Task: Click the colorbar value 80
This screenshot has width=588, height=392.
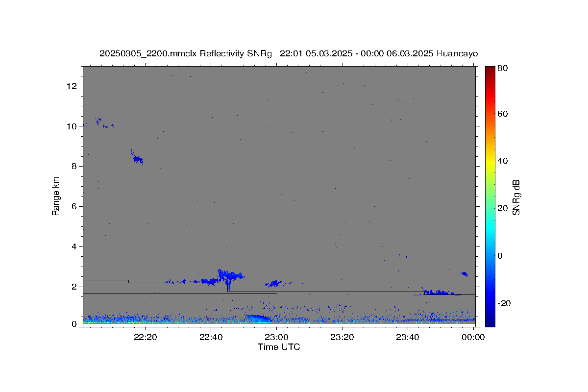Action: tap(502, 69)
